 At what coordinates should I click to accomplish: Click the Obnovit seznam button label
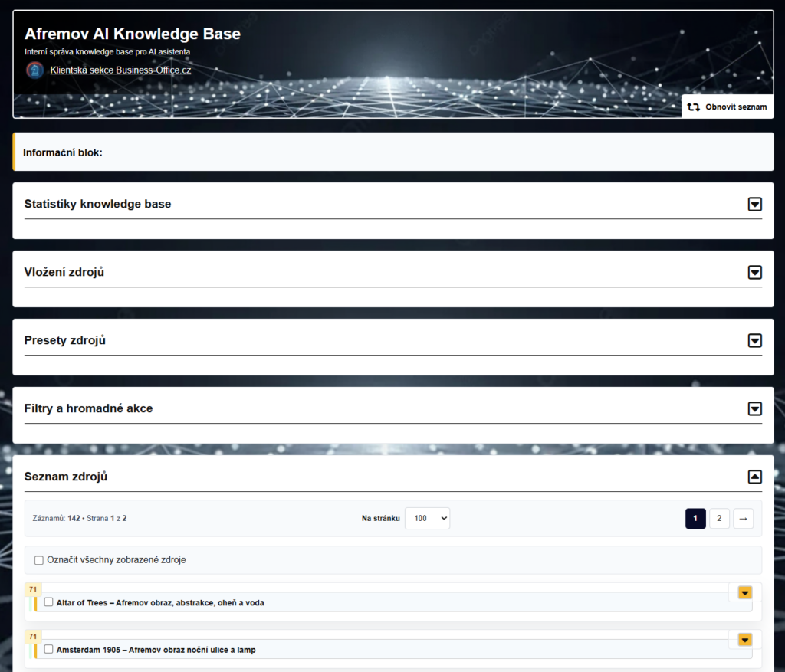tap(735, 107)
